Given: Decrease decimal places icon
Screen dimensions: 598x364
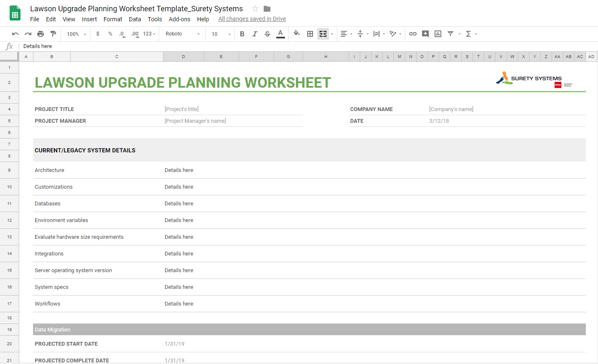Looking at the screenshot, I should [x=122, y=34].
